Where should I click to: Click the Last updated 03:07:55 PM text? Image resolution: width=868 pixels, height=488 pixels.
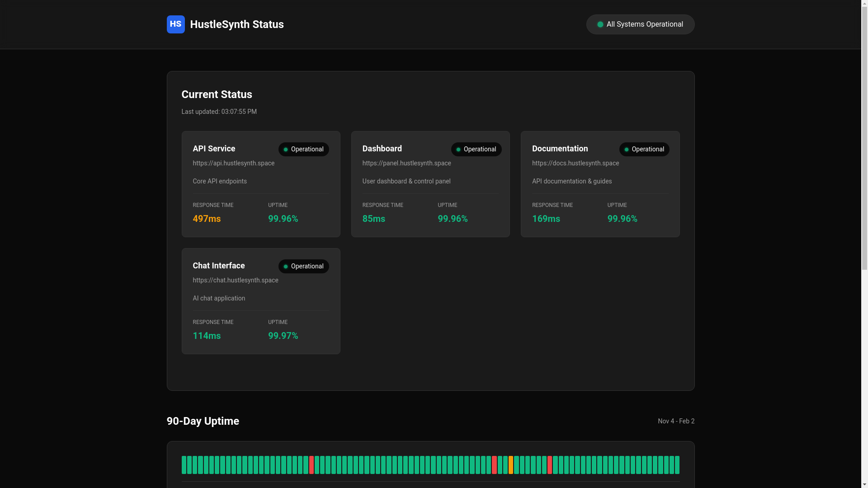coord(219,112)
